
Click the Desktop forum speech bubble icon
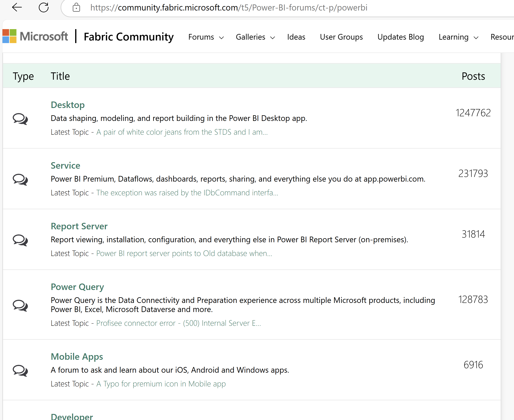pyautogui.click(x=20, y=119)
